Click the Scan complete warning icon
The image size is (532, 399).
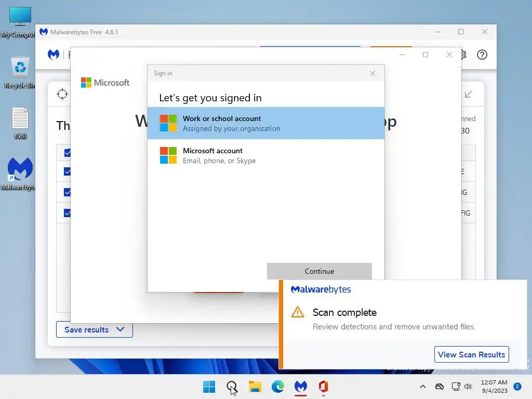click(x=298, y=312)
